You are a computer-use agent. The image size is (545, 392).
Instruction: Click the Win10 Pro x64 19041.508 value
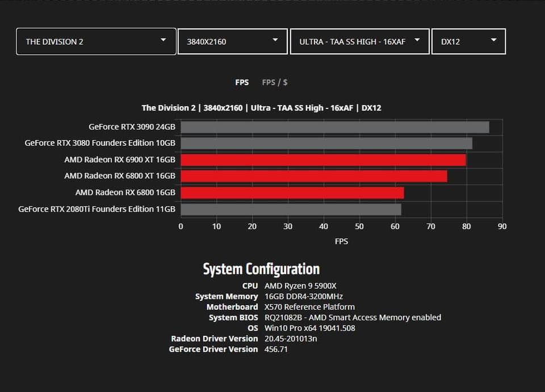pos(310,328)
